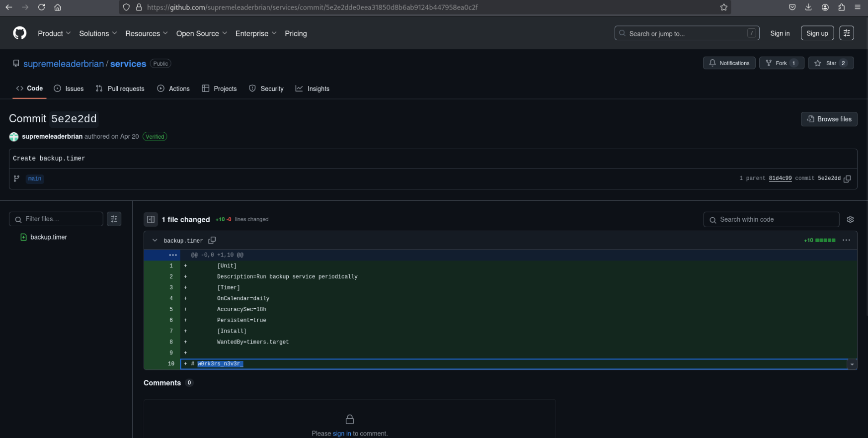Click the supremeleaderbrian author name
This screenshot has height=438, width=868.
tap(52, 136)
